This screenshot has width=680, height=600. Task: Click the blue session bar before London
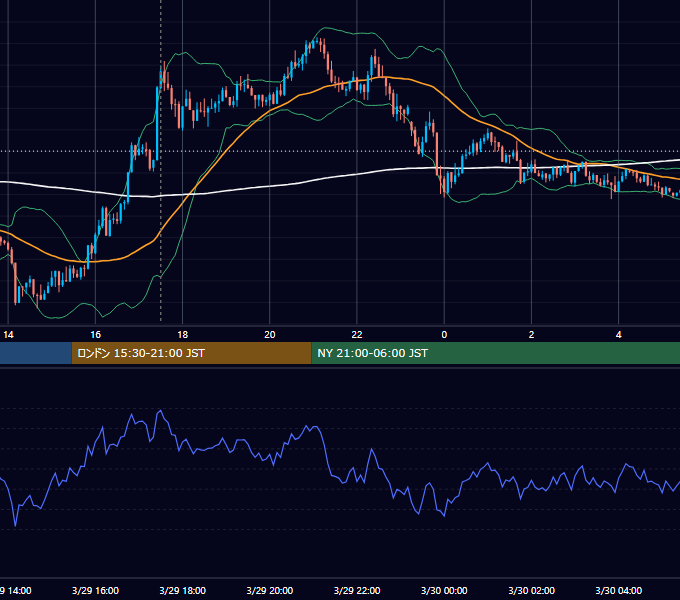point(36,353)
